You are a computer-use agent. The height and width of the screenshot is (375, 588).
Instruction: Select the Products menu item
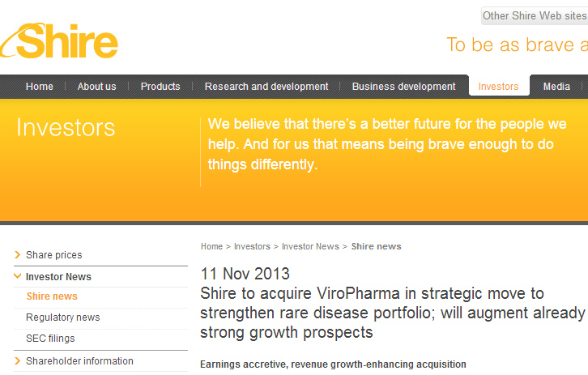coord(160,87)
